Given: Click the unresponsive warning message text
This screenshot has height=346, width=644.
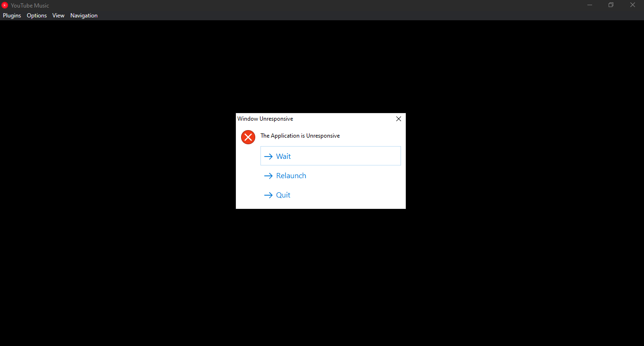Looking at the screenshot, I should click(x=300, y=135).
